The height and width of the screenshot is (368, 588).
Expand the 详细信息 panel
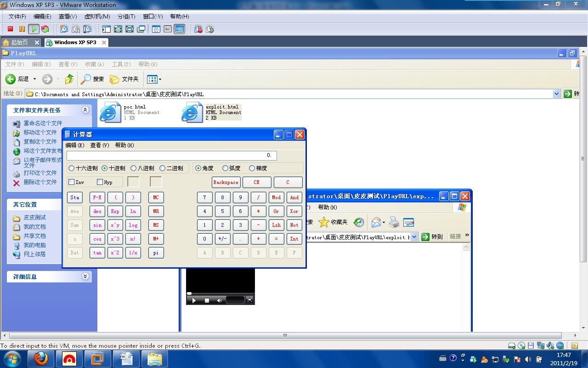coord(85,276)
